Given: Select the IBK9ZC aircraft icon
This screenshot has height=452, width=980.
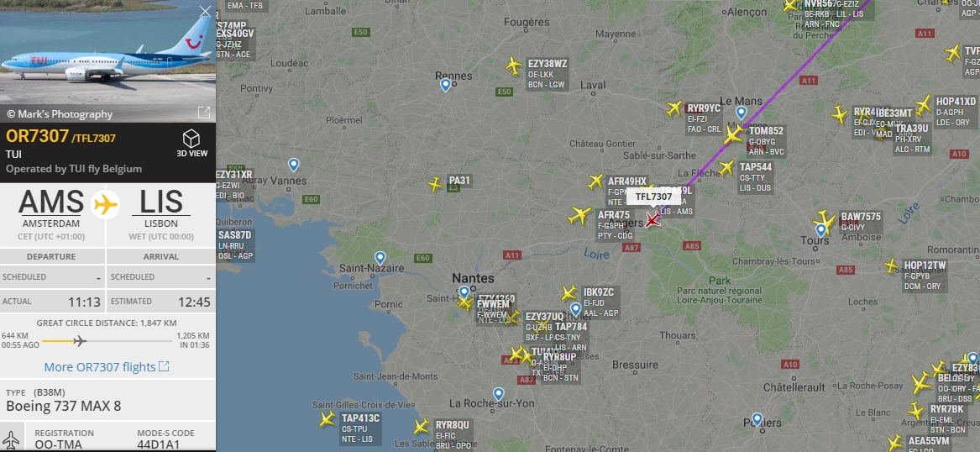Looking at the screenshot, I should tap(569, 292).
